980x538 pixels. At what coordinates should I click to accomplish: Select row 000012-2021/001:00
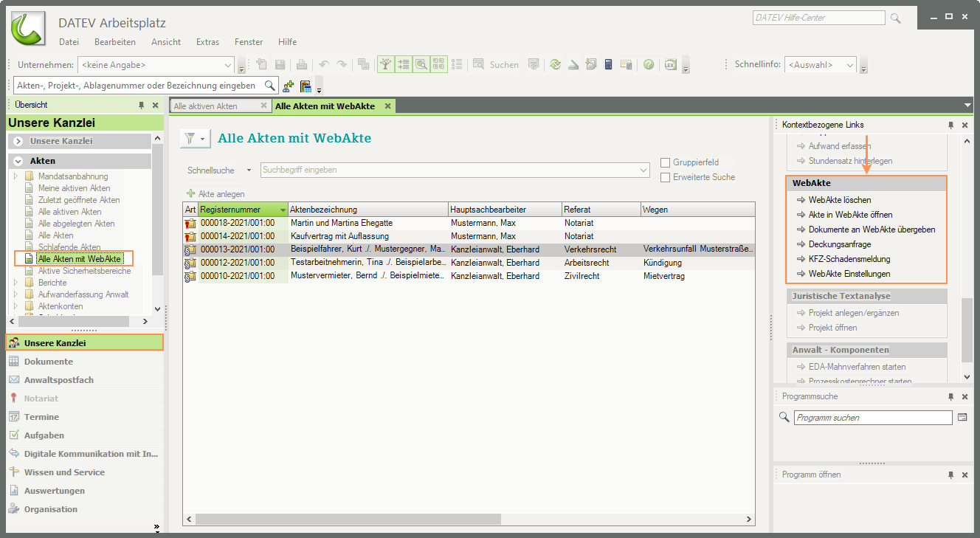(x=469, y=263)
